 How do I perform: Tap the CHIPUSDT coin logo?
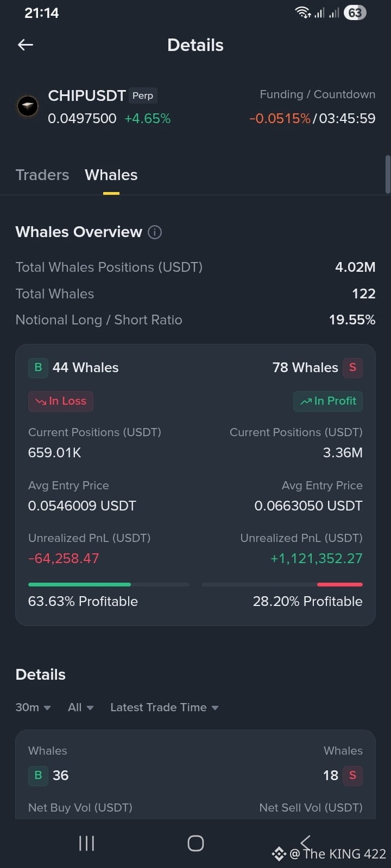(x=28, y=106)
